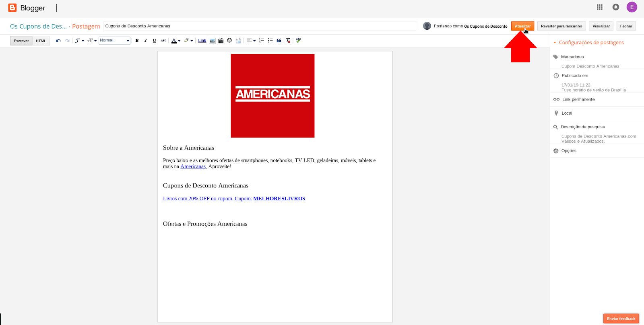Insert a hyperlink with Link button
The width and height of the screenshot is (644, 325).
pos(202,41)
